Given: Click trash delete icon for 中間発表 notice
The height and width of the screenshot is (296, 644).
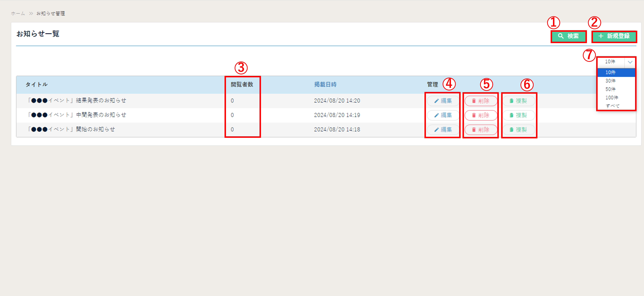Looking at the screenshot, I should click(474, 115).
